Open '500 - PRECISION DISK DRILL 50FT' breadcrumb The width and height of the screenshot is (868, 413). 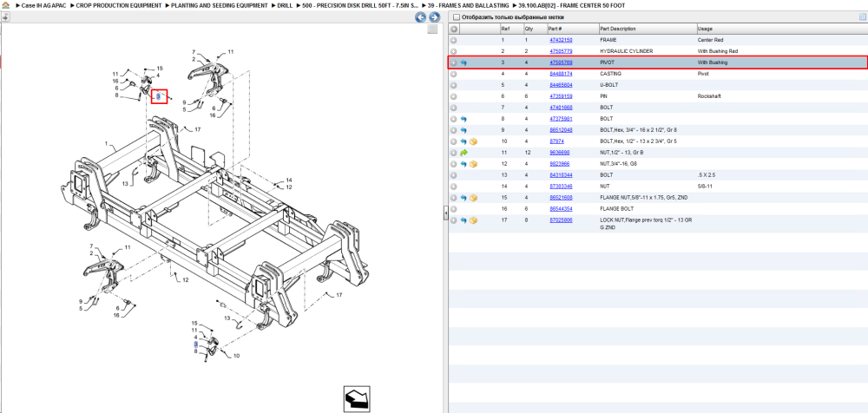tap(360, 5)
